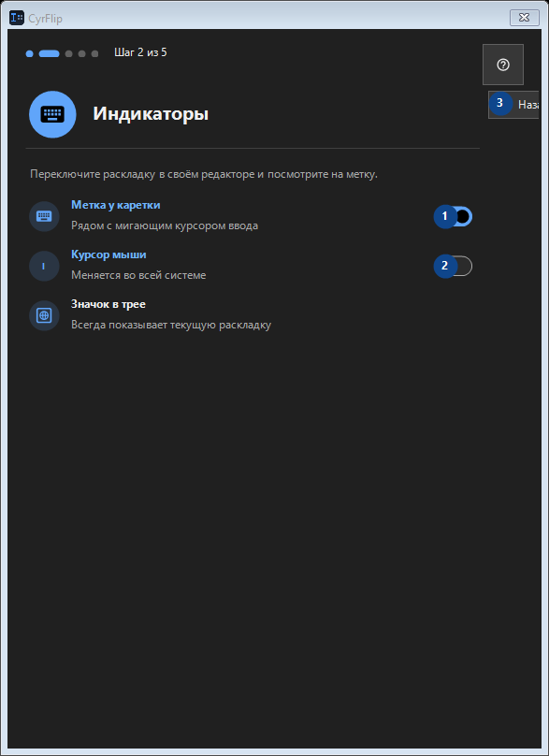549x756 pixels.
Task: Click the globe icon for Значок в трее
Action: tap(44, 315)
